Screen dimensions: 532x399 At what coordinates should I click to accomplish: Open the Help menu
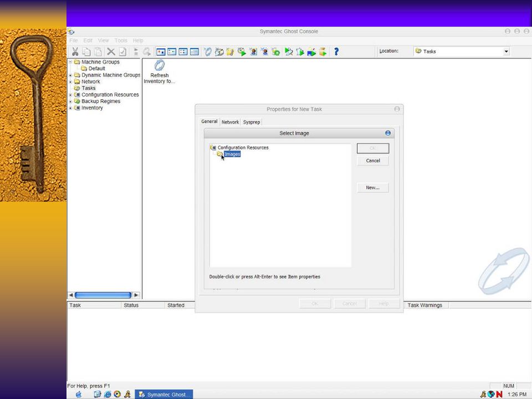tap(138, 40)
